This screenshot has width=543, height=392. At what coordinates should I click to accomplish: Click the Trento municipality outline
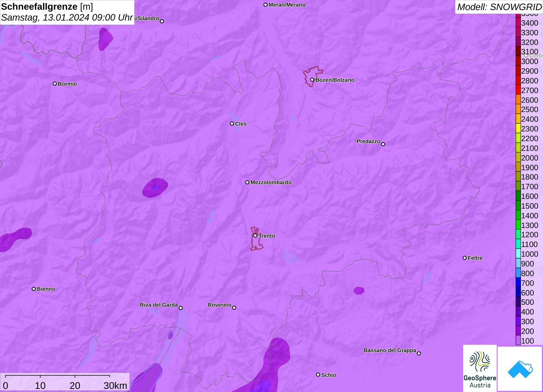click(x=256, y=239)
